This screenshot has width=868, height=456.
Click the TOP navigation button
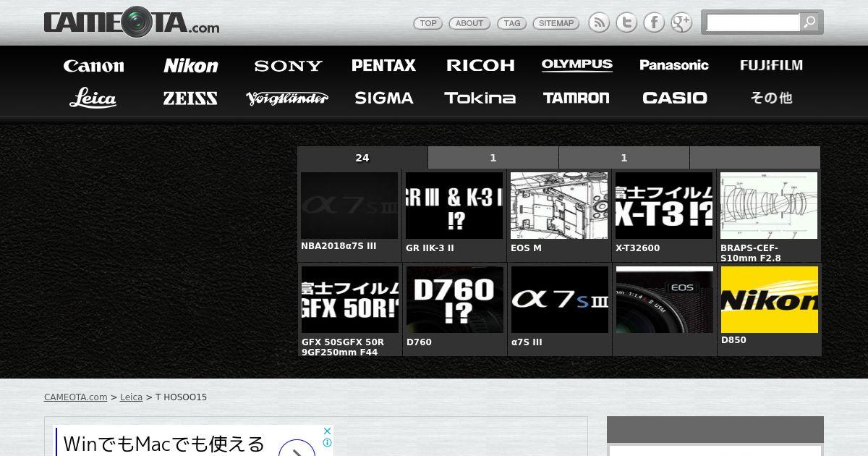point(428,23)
